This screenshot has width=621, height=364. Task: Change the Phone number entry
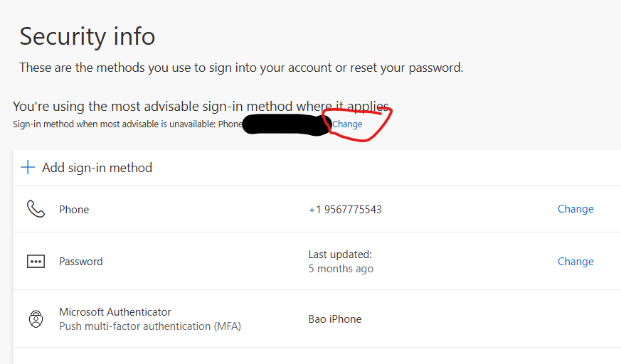tap(575, 209)
